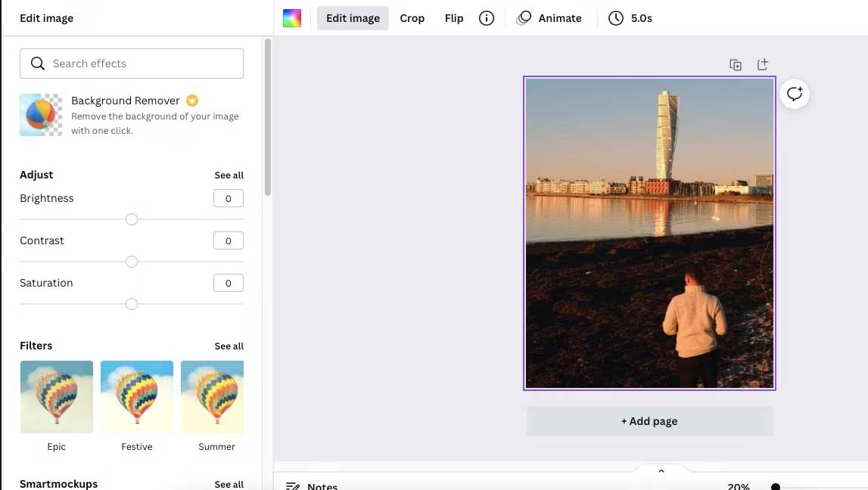Click the export page icon beside duplicate
Image resolution: width=868 pixels, height=490 pixels.
pos(763,64)
